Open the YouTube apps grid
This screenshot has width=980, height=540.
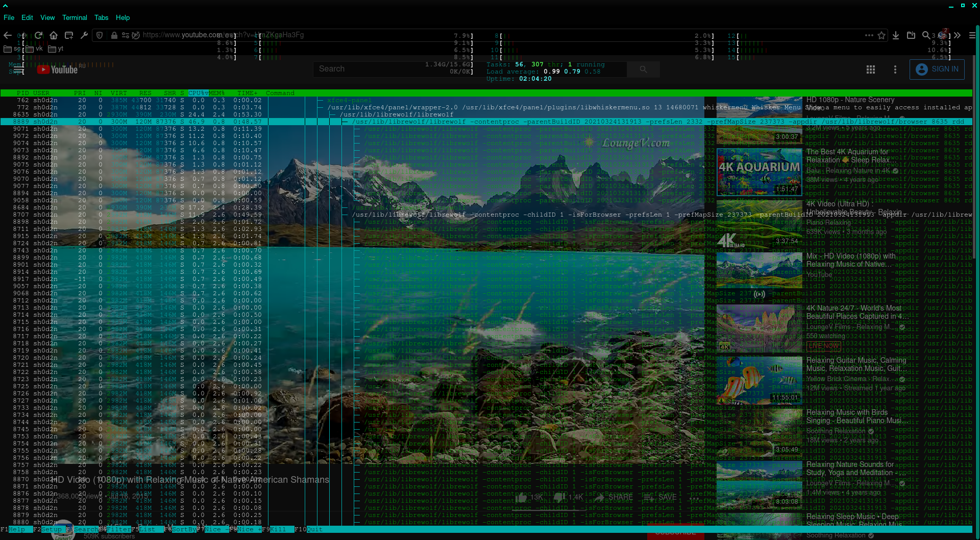pyautogui.click(x=871, y=69)
